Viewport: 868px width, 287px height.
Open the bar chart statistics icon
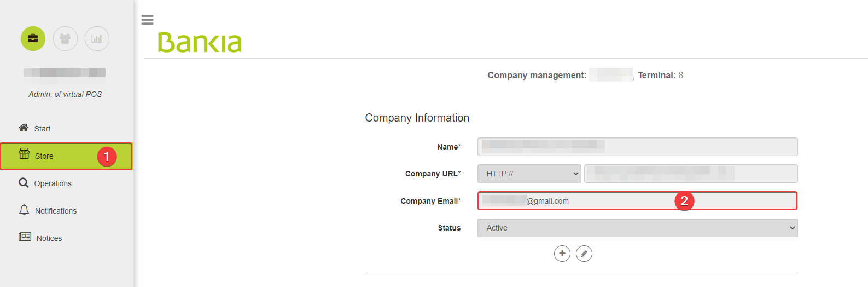[x=97, y=38]
